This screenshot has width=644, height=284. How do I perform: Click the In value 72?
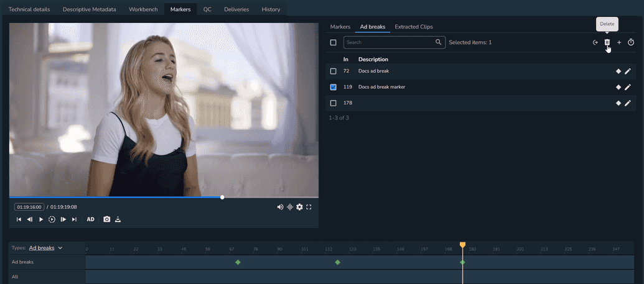[x=346, y=71]
